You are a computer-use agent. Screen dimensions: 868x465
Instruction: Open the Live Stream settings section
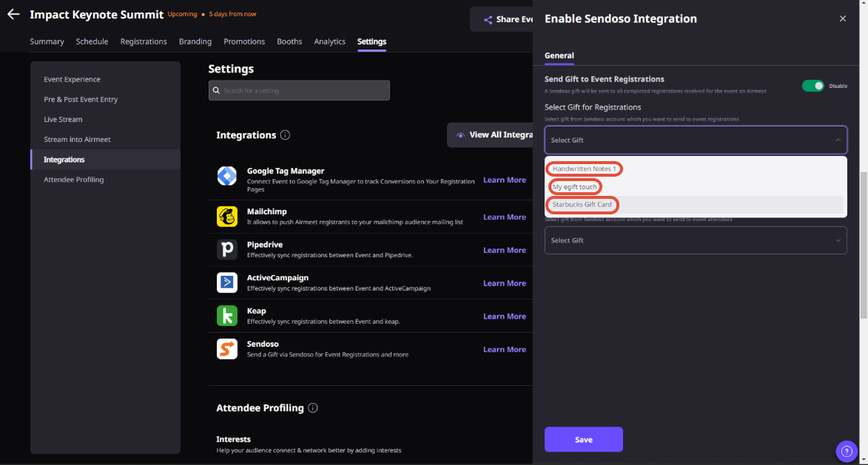pos(63,119)
